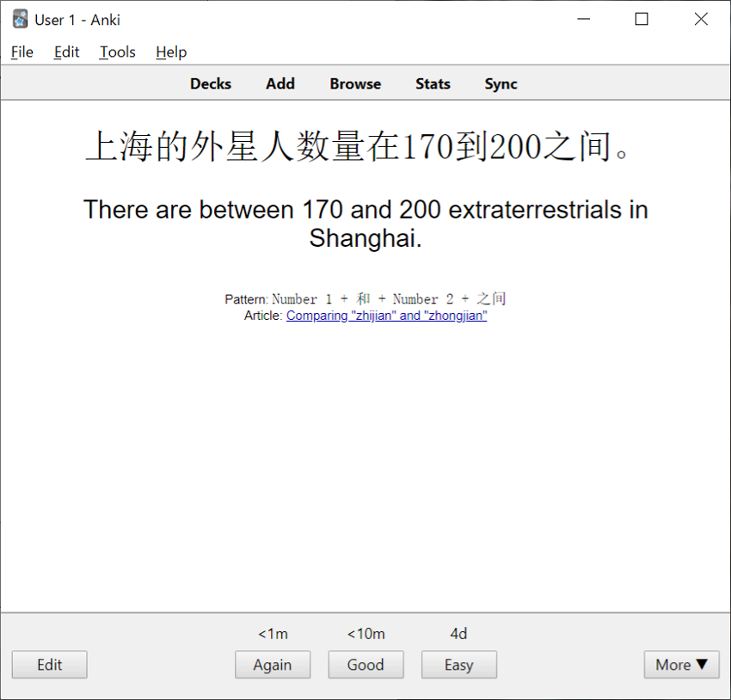Open the More dropdown menu
The image size is (731, 700).
point(682,665)
